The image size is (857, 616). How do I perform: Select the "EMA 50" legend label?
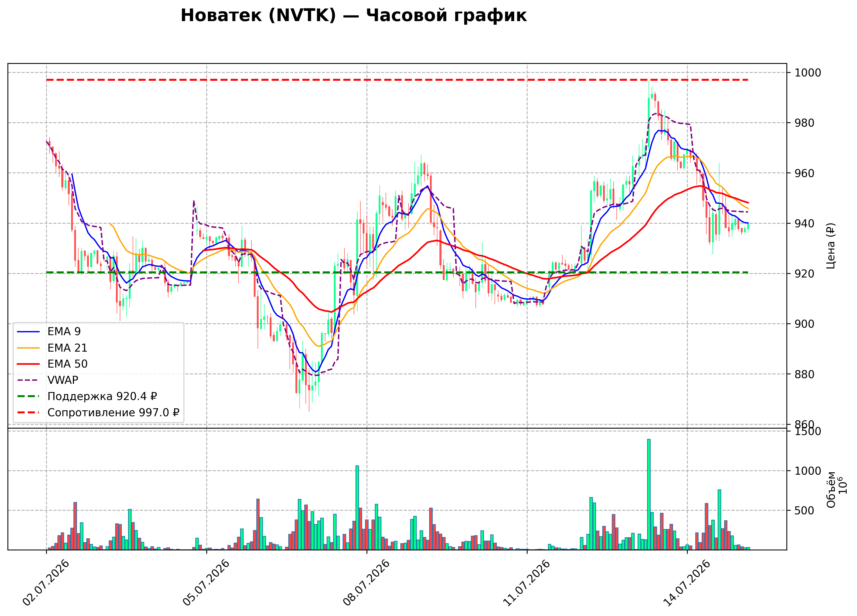tap(67, 364)
